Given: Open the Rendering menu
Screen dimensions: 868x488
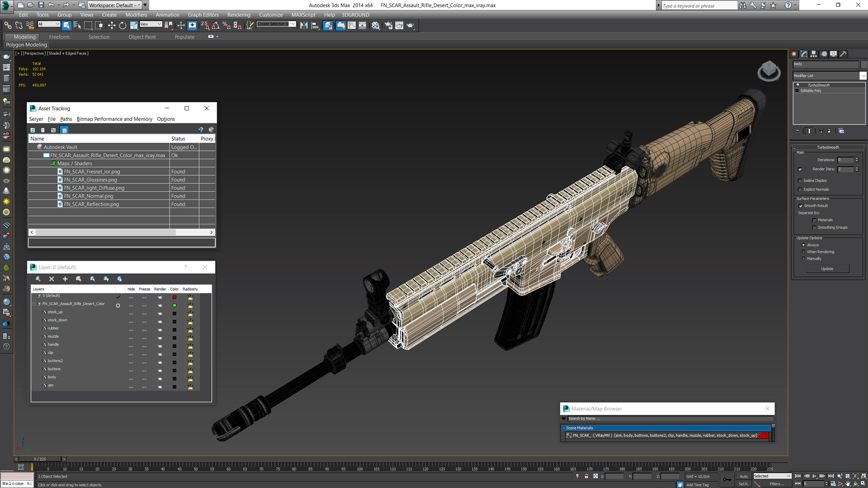Looking at the screenshot, I should pyautogui.click(x=239, y=15).
